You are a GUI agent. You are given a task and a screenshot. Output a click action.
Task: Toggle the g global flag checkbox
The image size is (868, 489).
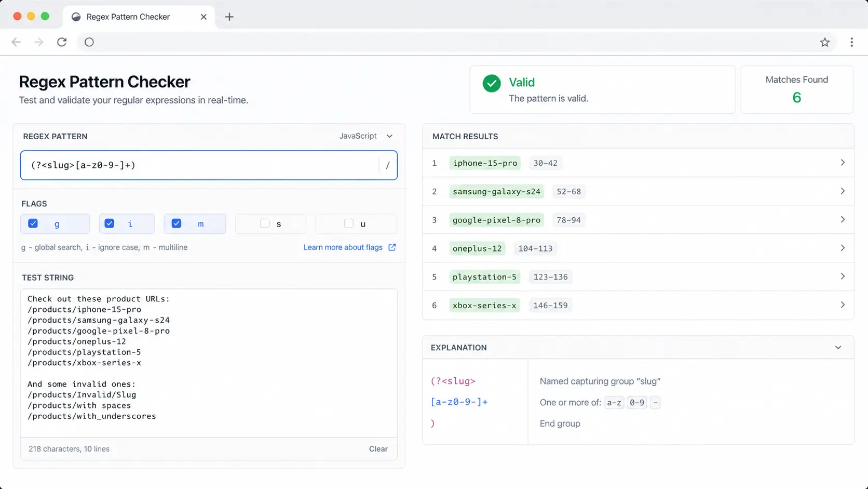click(x=33, y=223)
